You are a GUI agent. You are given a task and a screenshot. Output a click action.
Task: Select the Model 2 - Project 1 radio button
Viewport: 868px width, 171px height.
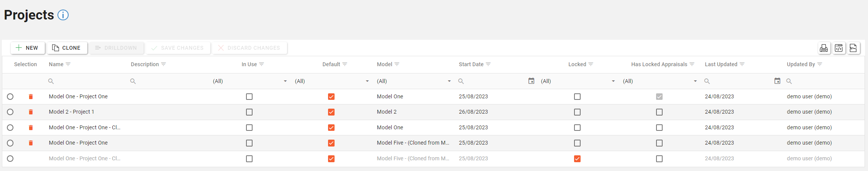[x=10, y=112]
